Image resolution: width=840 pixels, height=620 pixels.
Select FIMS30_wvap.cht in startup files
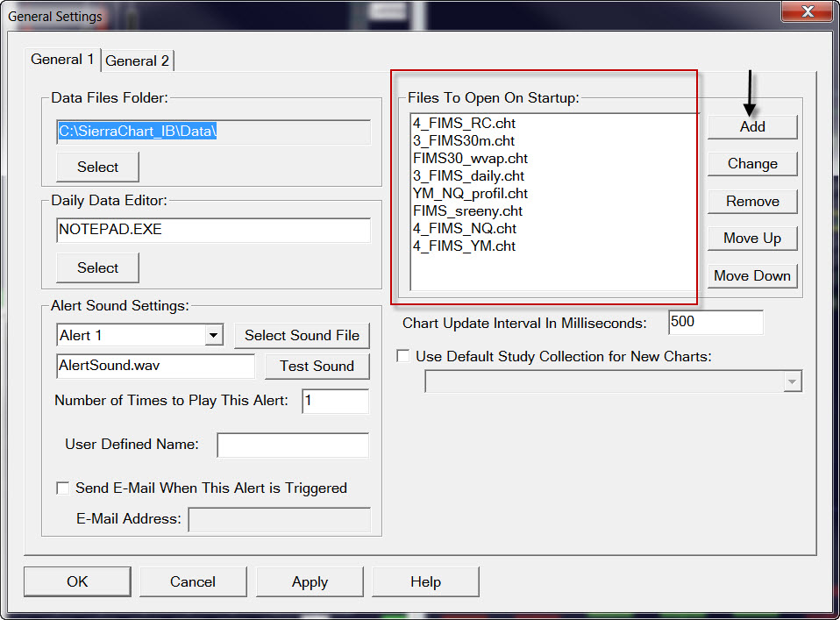click(470, 159)
